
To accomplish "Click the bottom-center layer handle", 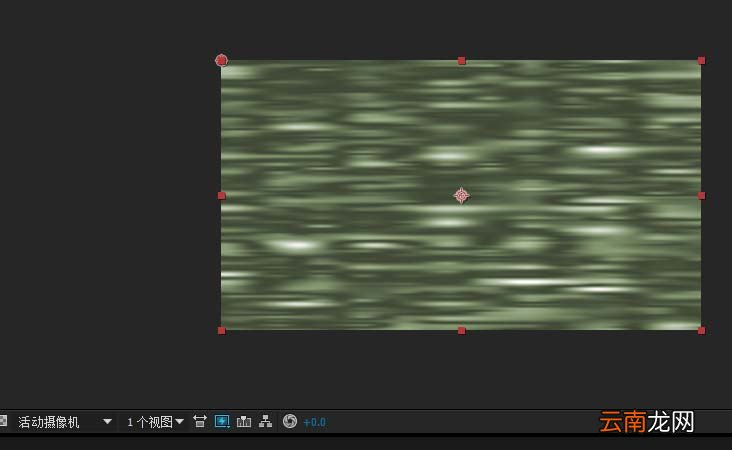I will click(x=462, y=330).
